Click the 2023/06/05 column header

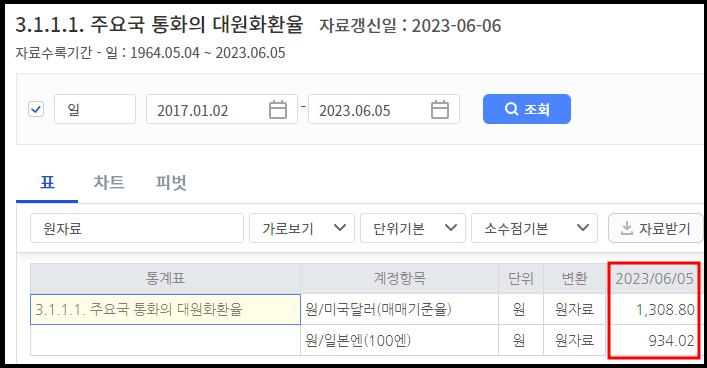click(654, 279)
